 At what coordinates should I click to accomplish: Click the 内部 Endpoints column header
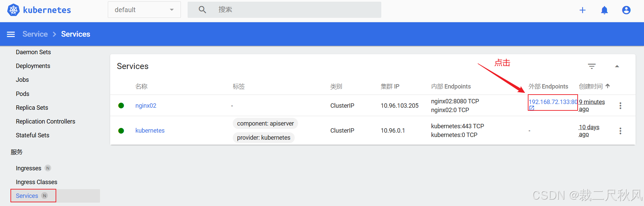tap(451, 87)
